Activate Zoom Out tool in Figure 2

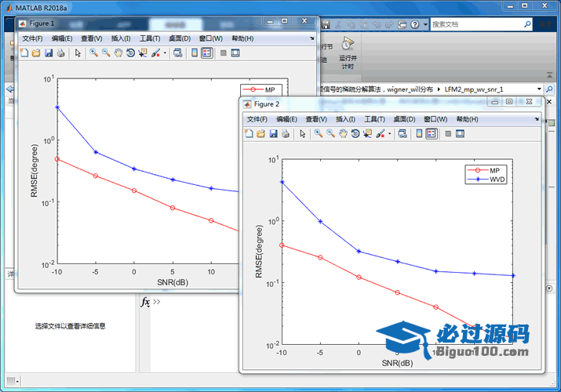point(330,133)
